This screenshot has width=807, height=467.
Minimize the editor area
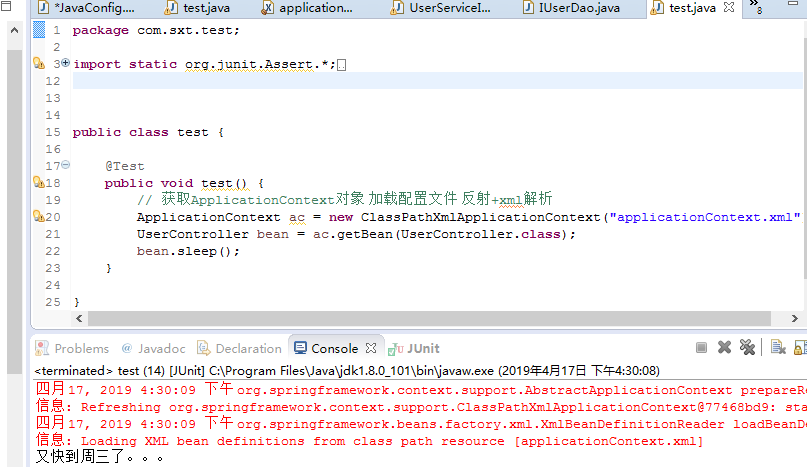click(x=793, y=4)
